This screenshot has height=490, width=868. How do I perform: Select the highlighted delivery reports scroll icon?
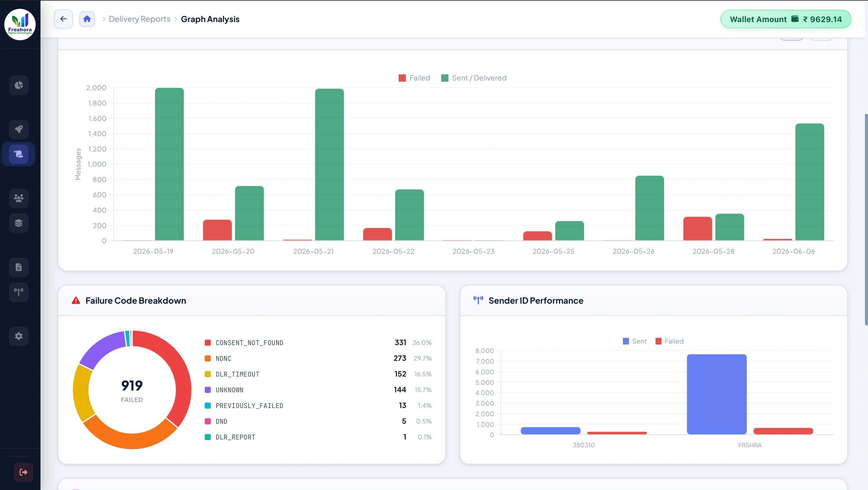[19, 154]
